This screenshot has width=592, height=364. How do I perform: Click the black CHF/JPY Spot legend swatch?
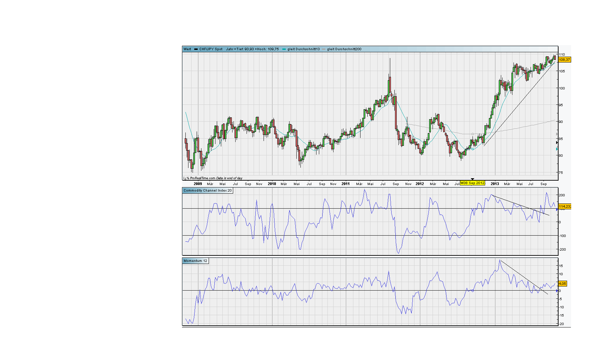196,49
